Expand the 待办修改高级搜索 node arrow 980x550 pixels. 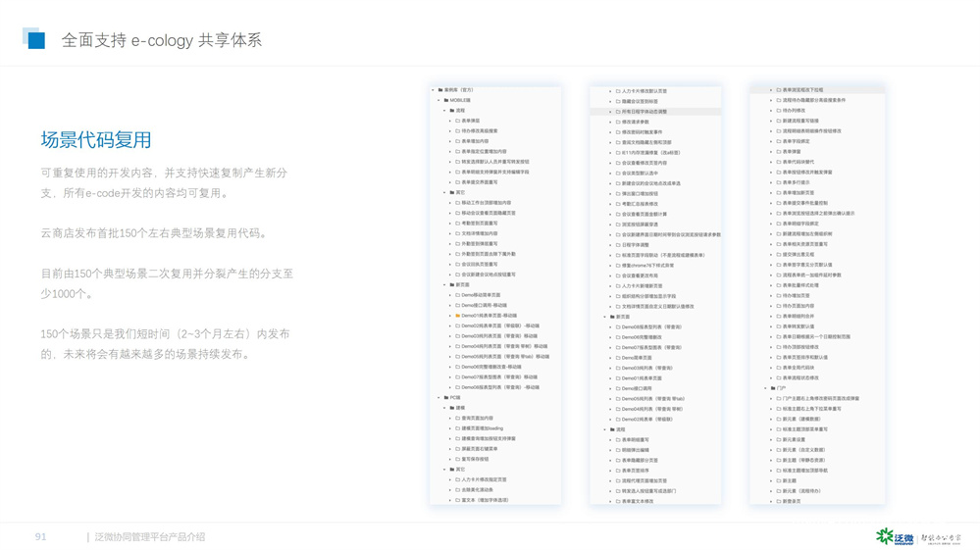[x=450, y=130]
